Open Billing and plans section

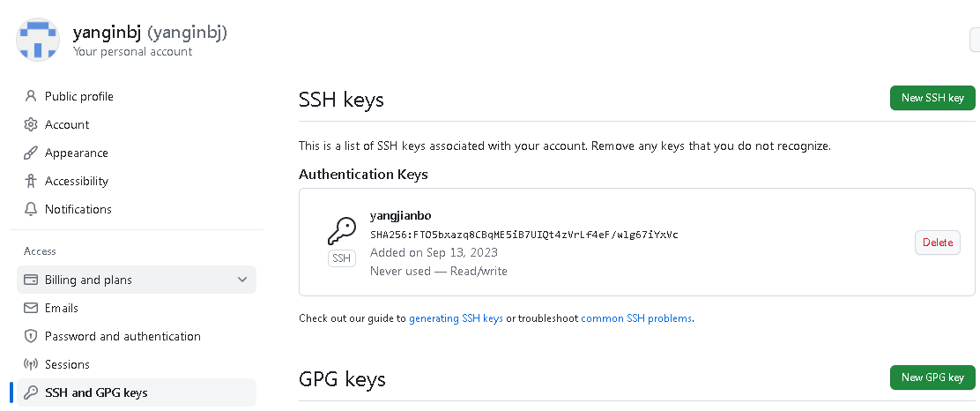pos(88,280)
